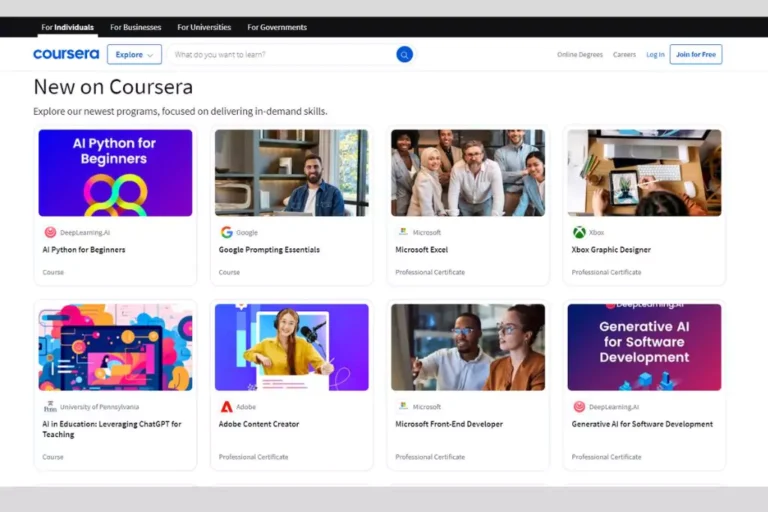Click 'Professional Certificate' label under Xbox Graphic Designer
The width and height of the screenshot is (768, 512).
(x=606, y=272)
